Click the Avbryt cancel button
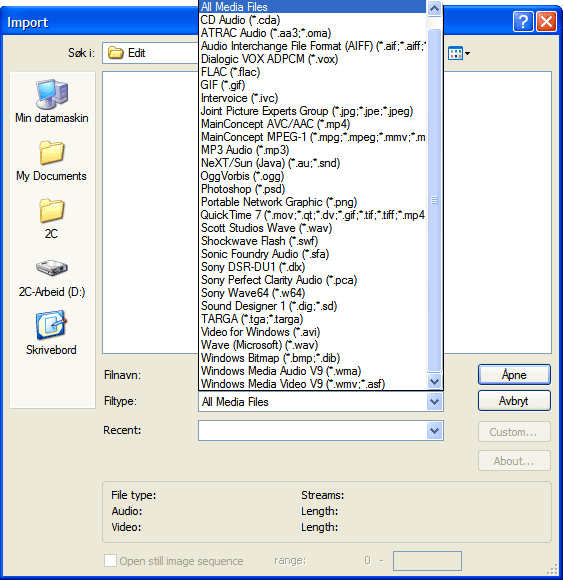The width and height of the screenshot is (563, 580). (514, 401)
